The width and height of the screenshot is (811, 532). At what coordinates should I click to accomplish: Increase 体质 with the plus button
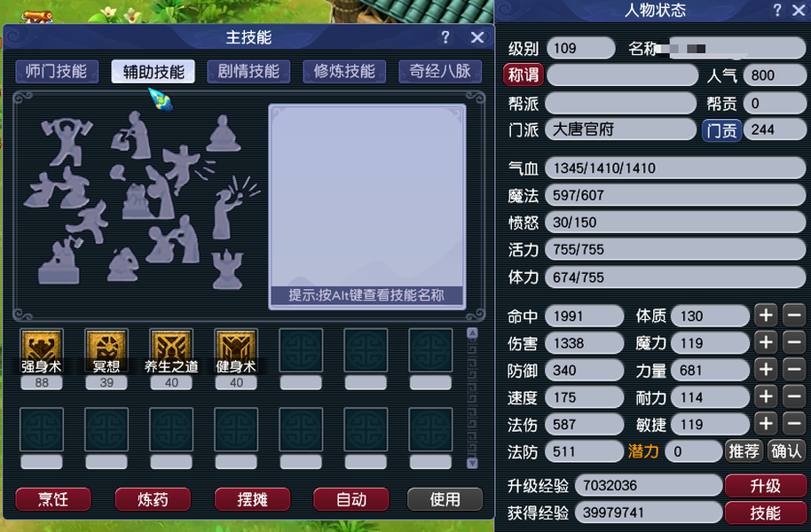(x=766, y=315)
